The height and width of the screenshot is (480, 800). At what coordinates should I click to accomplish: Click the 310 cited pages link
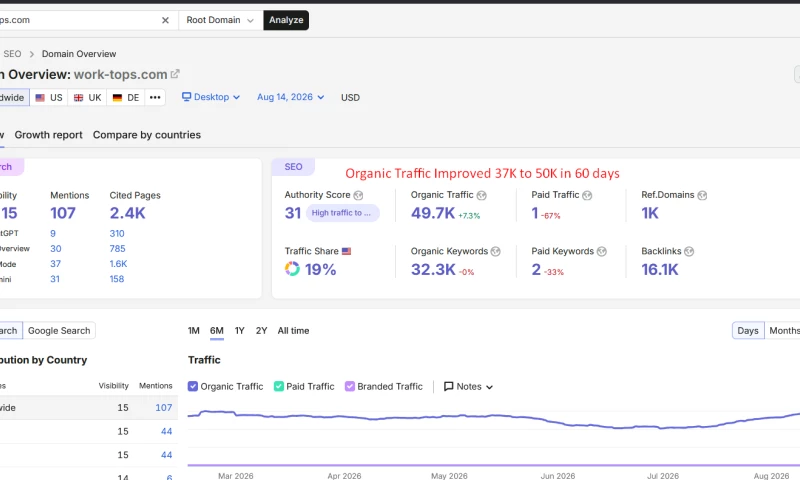pos(117,234)
